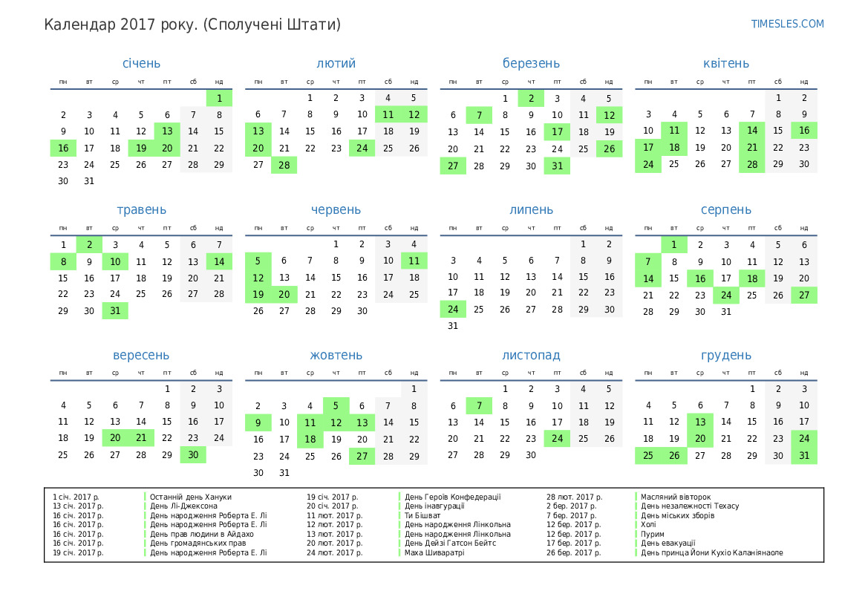Click highlighted day 27 in серпень
This screenshot has width=868, height=614.
804,295
